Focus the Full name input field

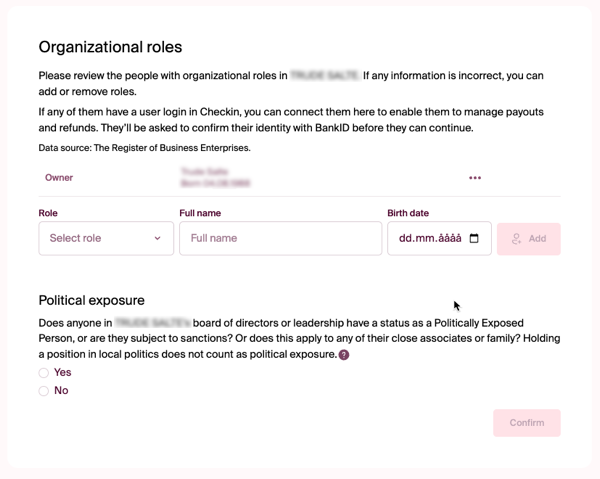point(280,239)
